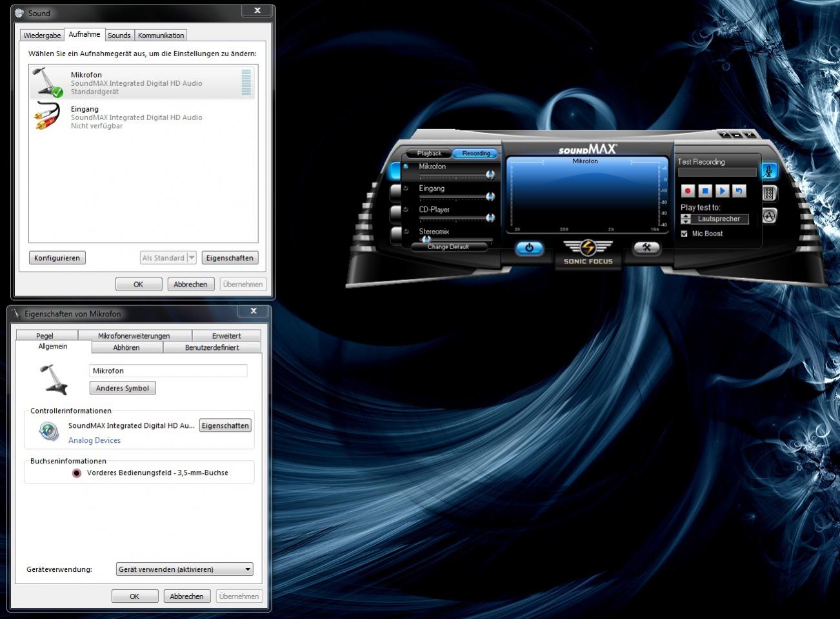
Task: Select the Eingang side button in SoundMAX
Action: pos(395,192)
